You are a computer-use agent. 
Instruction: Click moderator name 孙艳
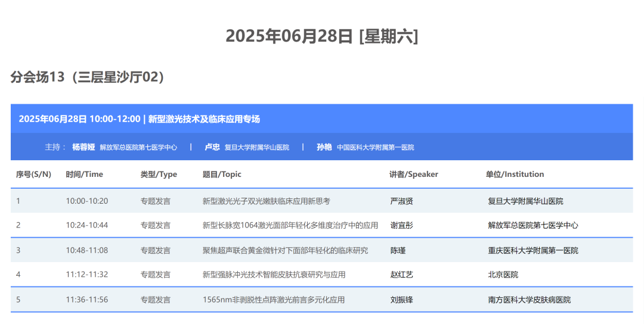coord(324,147)
